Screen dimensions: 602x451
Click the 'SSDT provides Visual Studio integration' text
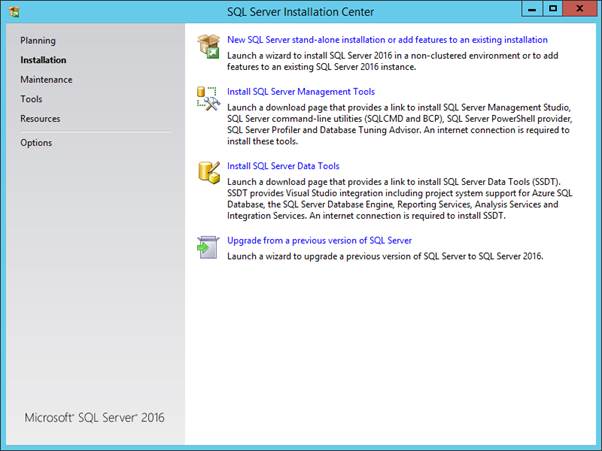click(305, 193)
